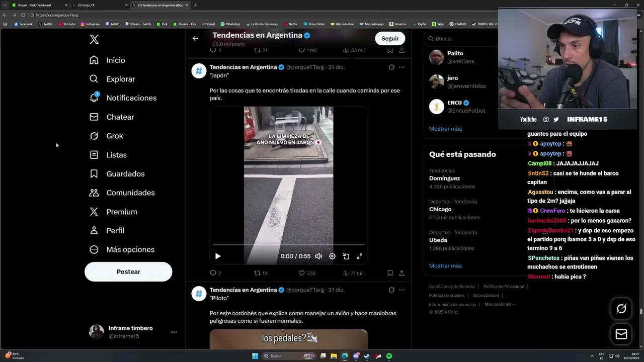Image resolution: width=644 pixels, height=362 pixels.
Task: Toggle picture-in-picture on the video
Action: coord(346,256)
